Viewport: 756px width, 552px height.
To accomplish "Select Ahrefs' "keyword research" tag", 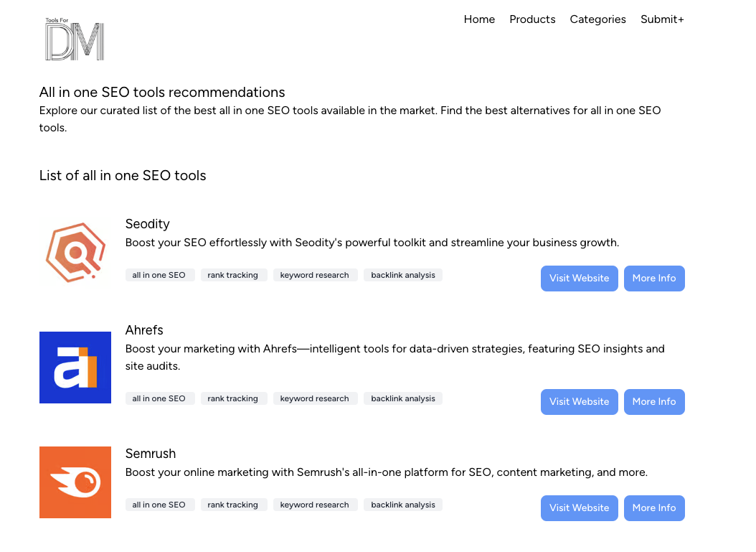I will pos(314,398).
